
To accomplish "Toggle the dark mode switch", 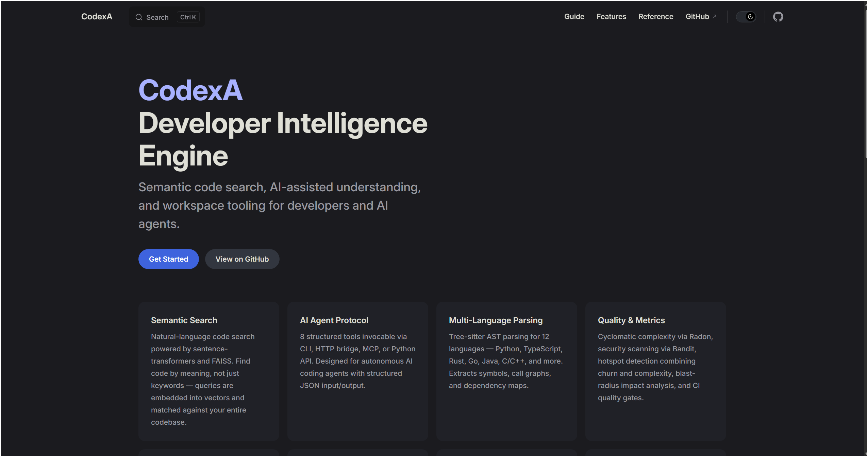I will 746,16.
